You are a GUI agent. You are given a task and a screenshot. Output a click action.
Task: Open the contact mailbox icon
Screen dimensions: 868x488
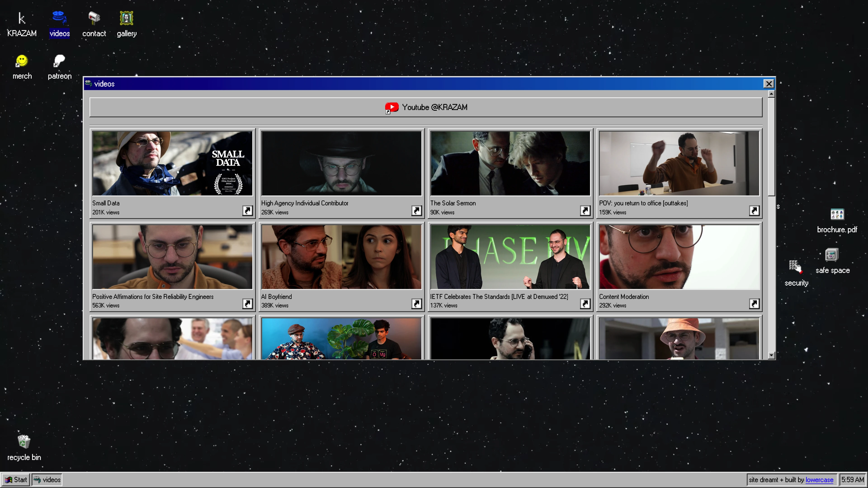click(94, 23)
